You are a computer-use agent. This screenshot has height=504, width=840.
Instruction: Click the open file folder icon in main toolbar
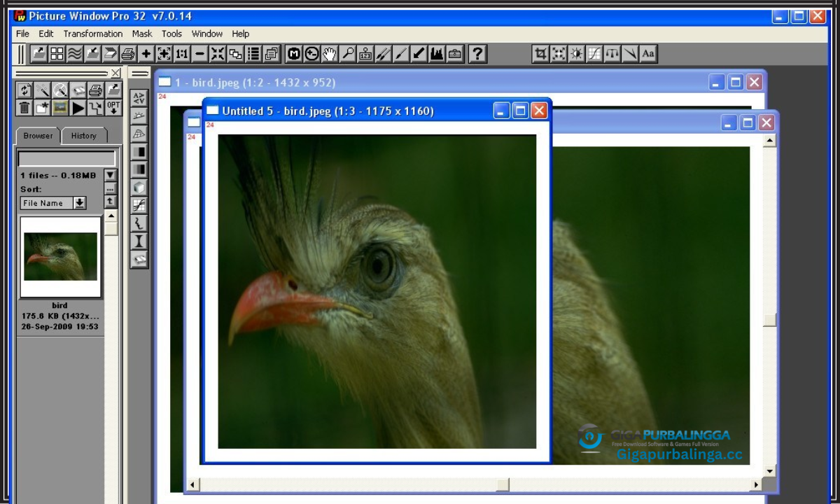coord(39,54)
